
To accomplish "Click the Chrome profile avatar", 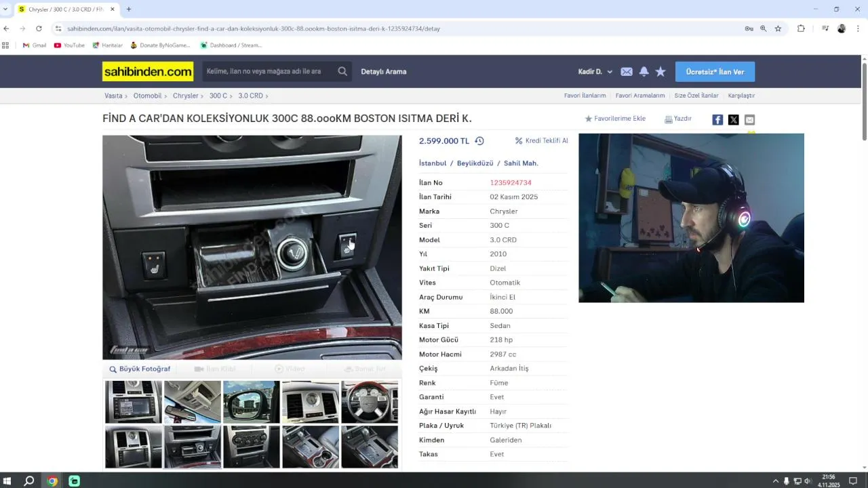I will tap(842, 28).
